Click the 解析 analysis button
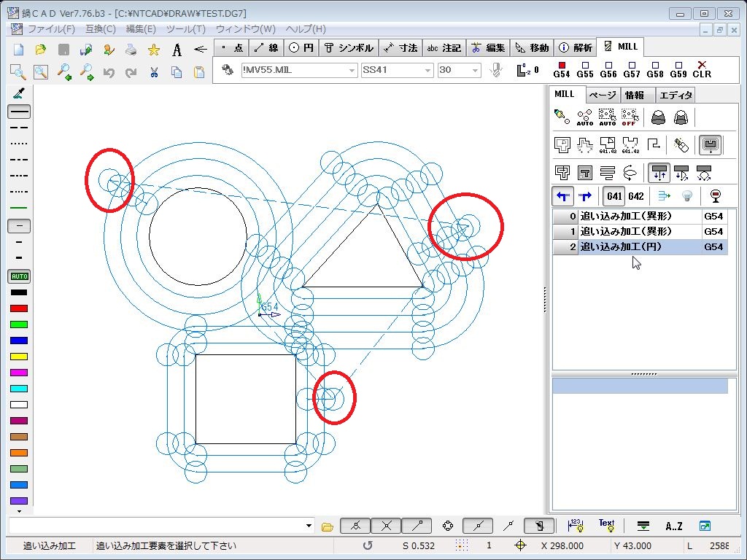This screenshot has height=560, width=747. pyautogui.click(x=576, y=47)
